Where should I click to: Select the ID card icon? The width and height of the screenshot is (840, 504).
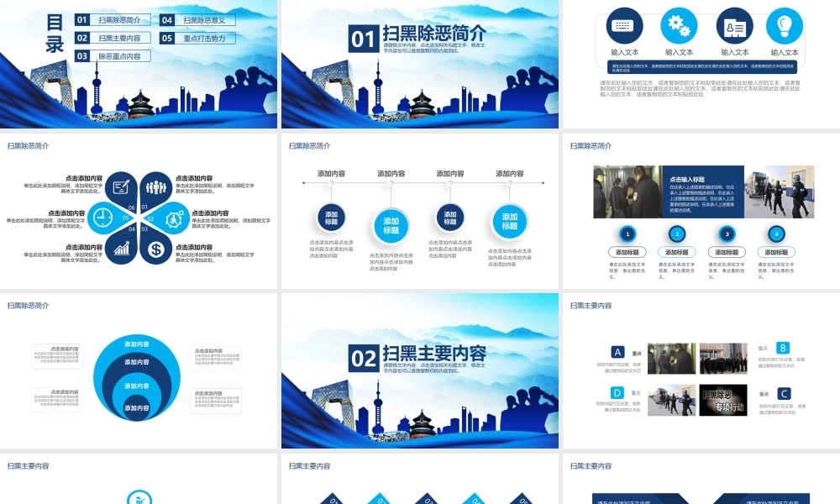[734, 26]
